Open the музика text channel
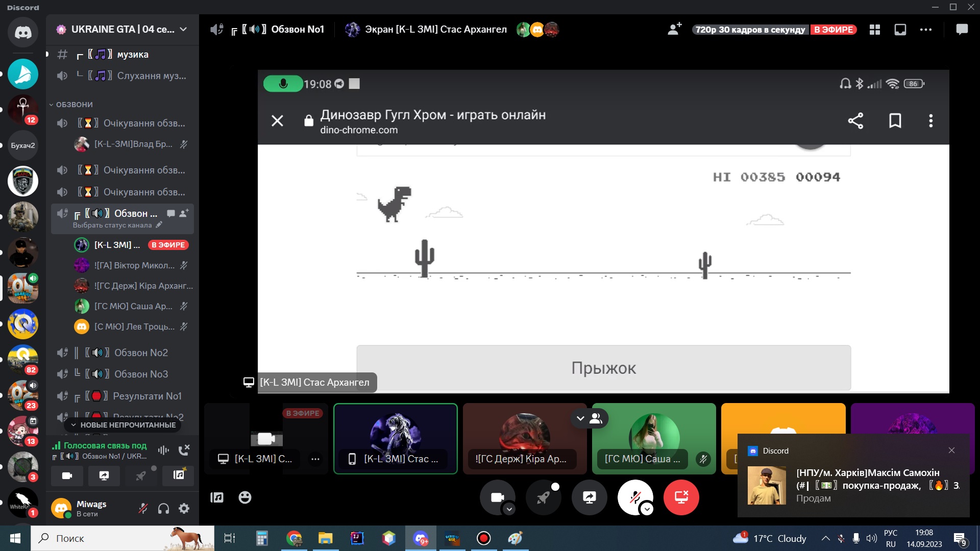980x551 pixels. 122,54
